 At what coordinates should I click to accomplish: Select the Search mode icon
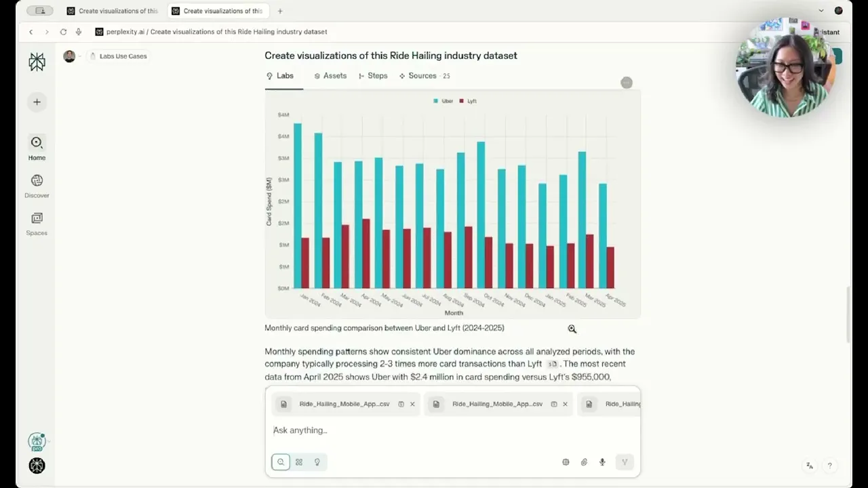tap(281, 462)
